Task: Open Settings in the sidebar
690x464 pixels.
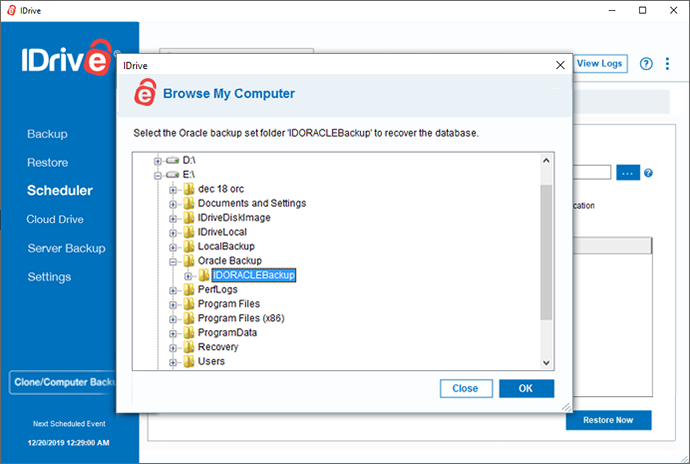Action: pos(49,277)
